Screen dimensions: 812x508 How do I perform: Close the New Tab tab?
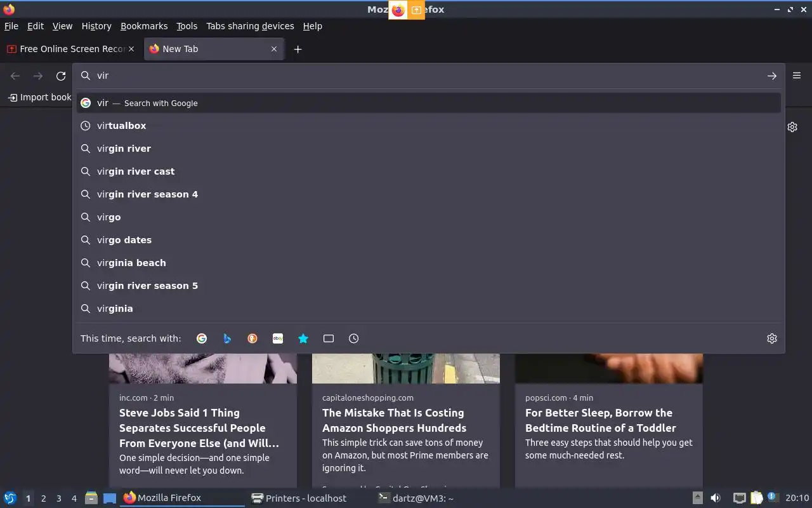(274, 49)
